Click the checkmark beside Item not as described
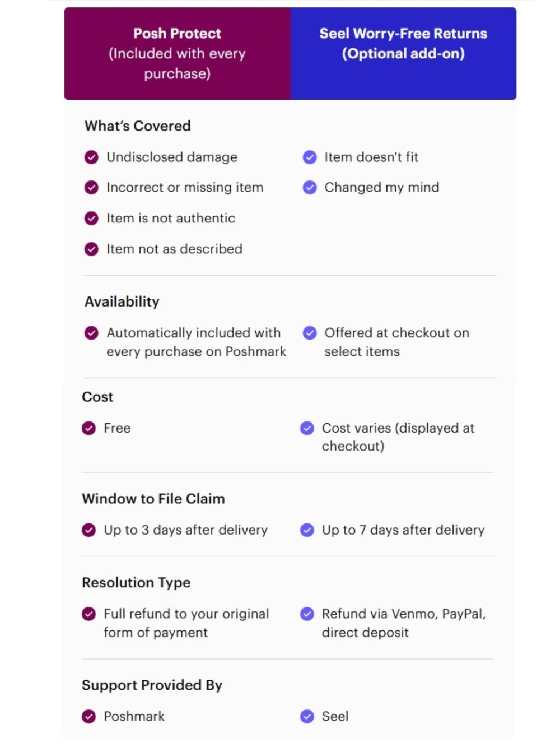This screenshot has width=560, height=747. [91, 249]
